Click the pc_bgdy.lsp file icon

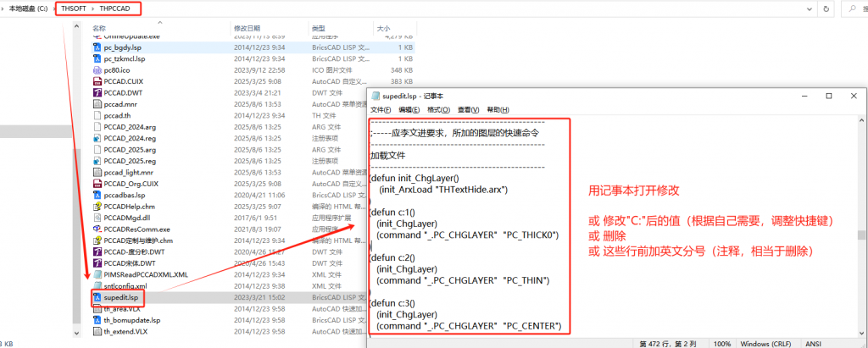click(x=97, y=47)
